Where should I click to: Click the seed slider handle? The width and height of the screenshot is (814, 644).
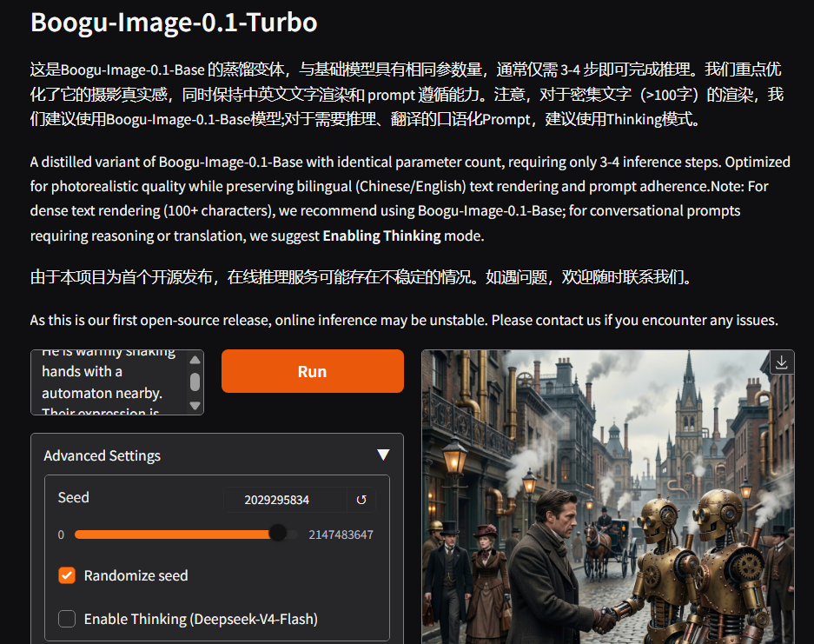click(278, 534)
